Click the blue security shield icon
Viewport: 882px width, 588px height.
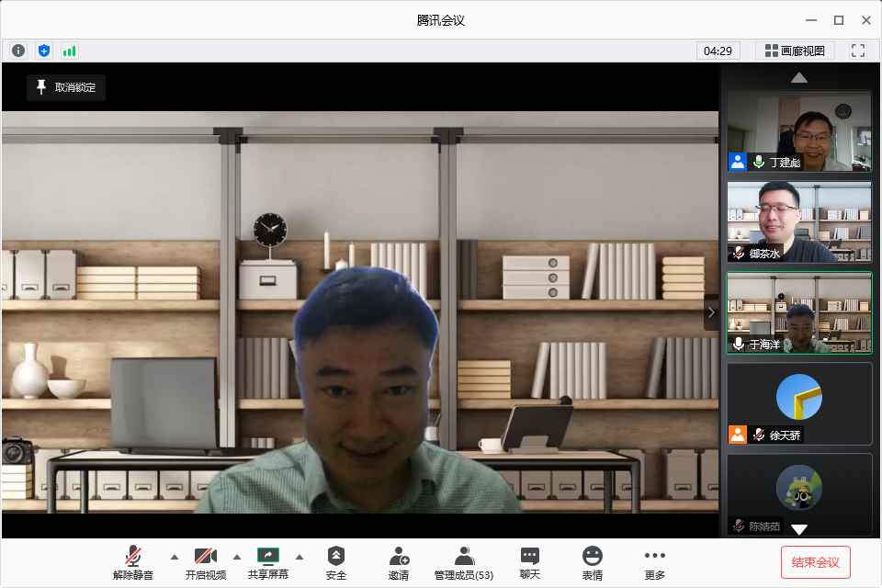[x=43, y=51]
